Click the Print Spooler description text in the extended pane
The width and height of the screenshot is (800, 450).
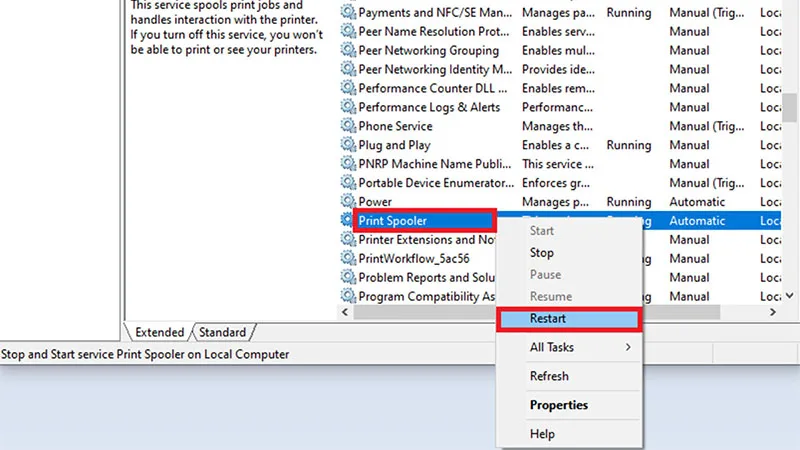227,28
